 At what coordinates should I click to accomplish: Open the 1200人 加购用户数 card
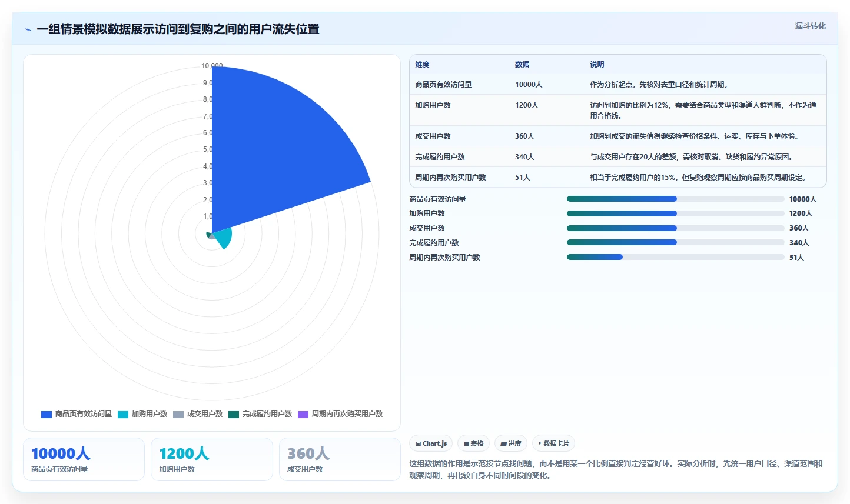212,459
